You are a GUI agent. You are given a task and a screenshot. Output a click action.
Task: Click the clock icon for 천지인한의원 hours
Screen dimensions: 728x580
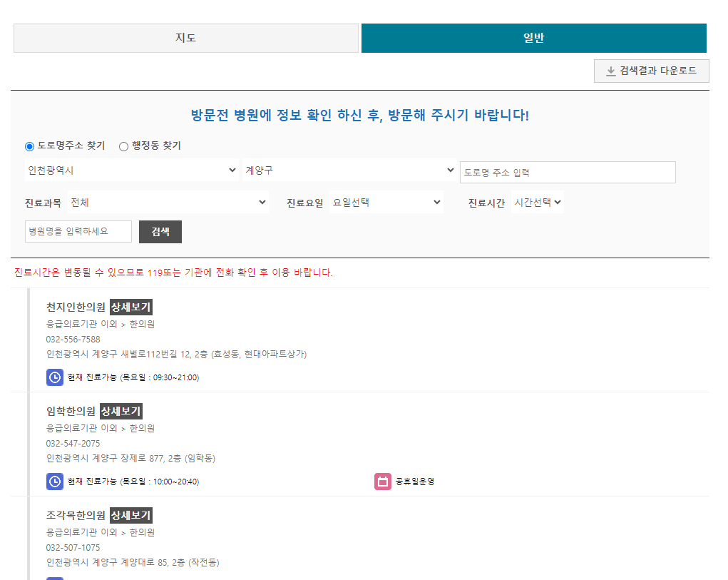pyautogui.click(x=55, y=377)
